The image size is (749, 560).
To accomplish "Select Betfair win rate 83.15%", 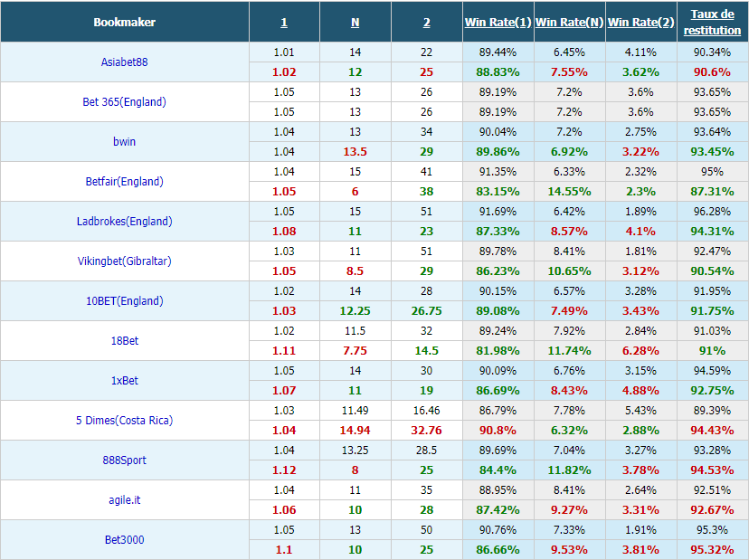I will pyautogui.click(x=498, y=192).
